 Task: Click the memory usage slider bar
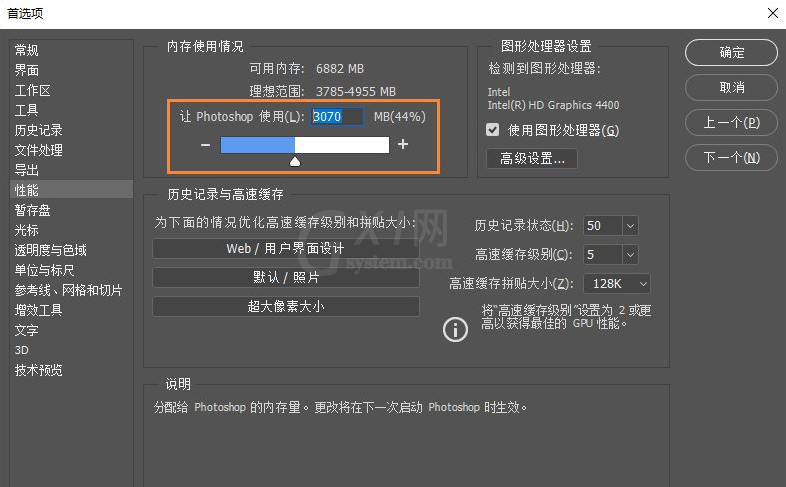(x=305, y=145)
